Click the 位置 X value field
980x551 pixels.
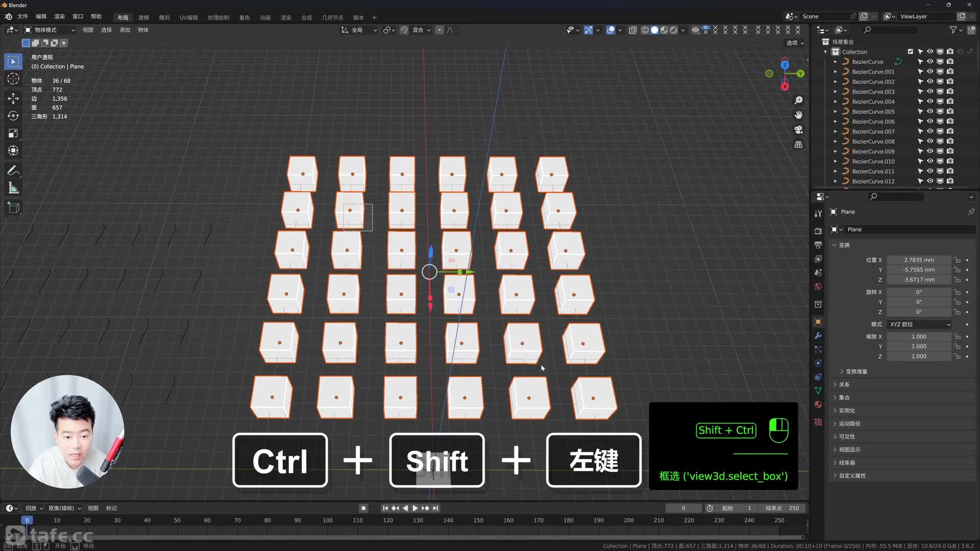pos(918,260)
